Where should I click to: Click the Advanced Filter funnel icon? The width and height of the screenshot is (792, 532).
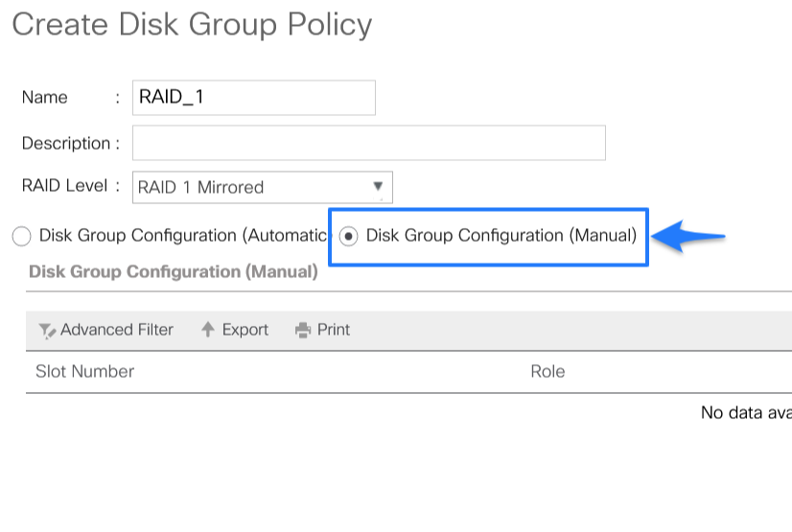coord(47,331)
